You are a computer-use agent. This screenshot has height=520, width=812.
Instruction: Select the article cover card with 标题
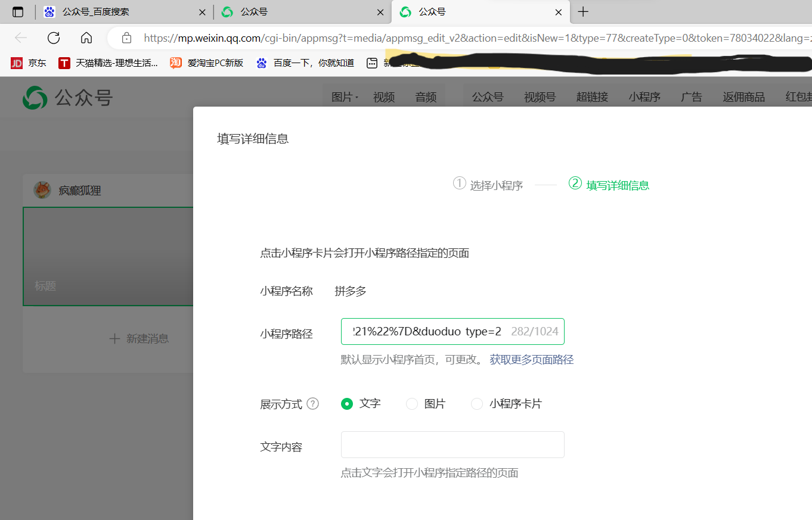click(x=108, y=256)
